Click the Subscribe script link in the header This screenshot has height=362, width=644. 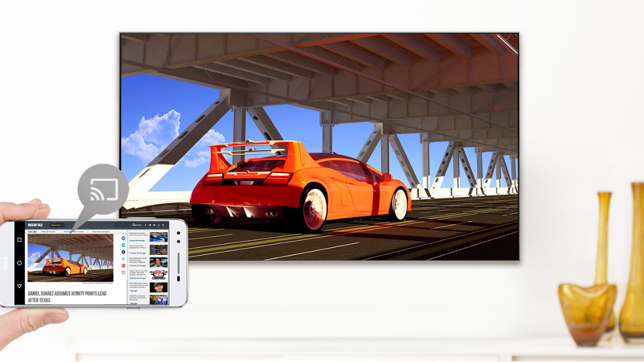(x=137, y=225)
